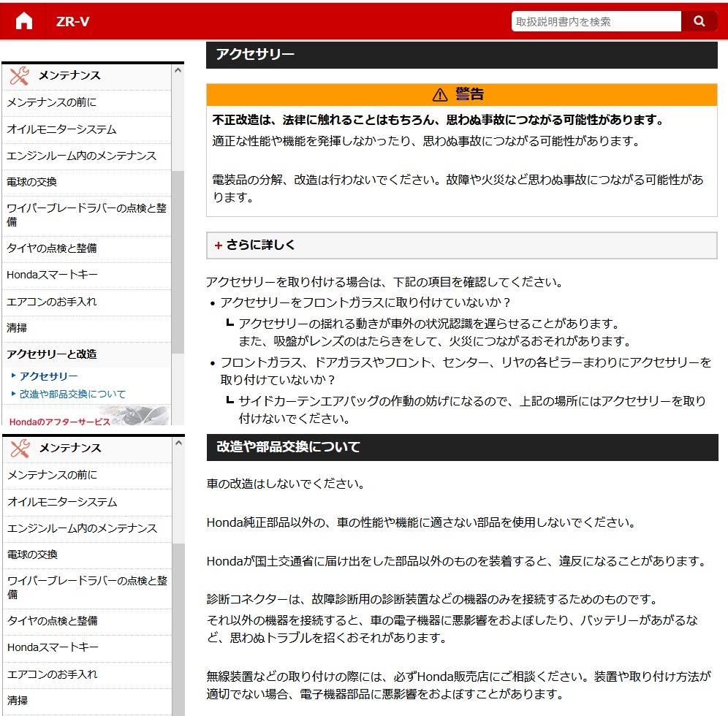Open 電球の交換 in upper sidebar
Screen dimensions: 728x716
pos(86,183)
